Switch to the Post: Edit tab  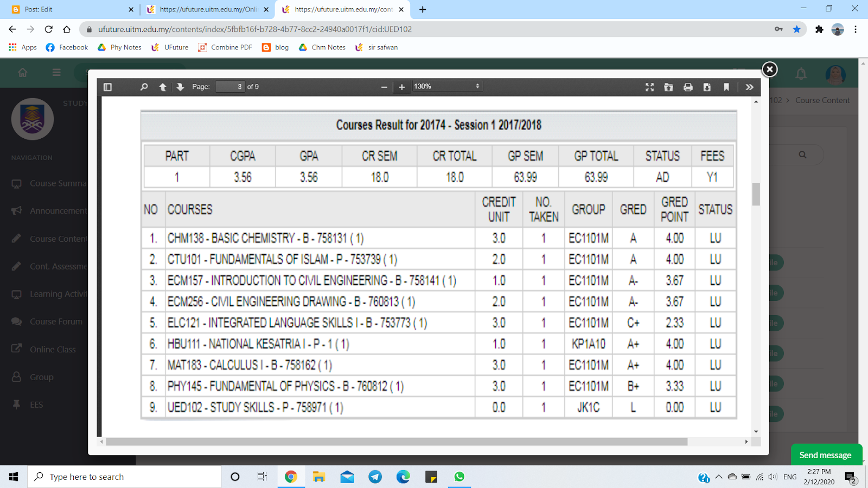coord(72,9)
